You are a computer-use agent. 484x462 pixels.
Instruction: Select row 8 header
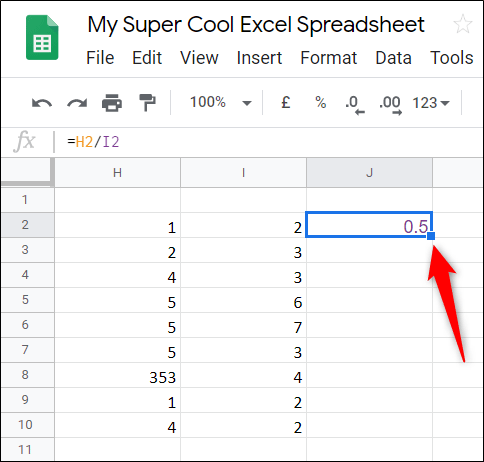click(27, 375)
